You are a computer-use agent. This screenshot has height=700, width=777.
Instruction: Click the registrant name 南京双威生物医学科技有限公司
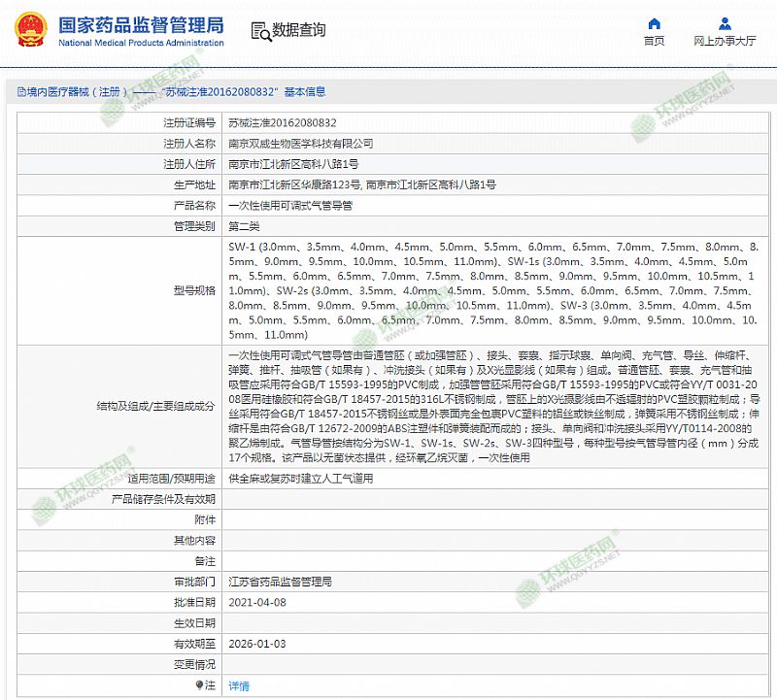tap(300, 144)
